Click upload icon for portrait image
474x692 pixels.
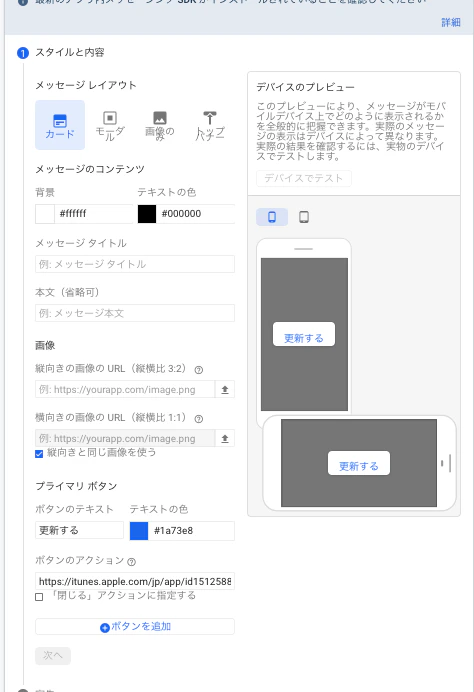tap(225, 389)
